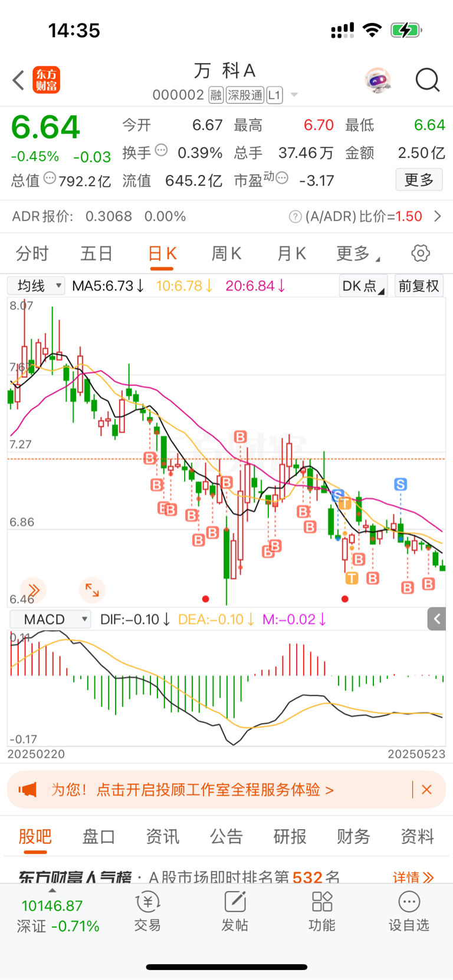The height and width of the screenshot is (980, 453).
Task: Tap the magenta MA20 6.84 label
Action: [255, 286]
